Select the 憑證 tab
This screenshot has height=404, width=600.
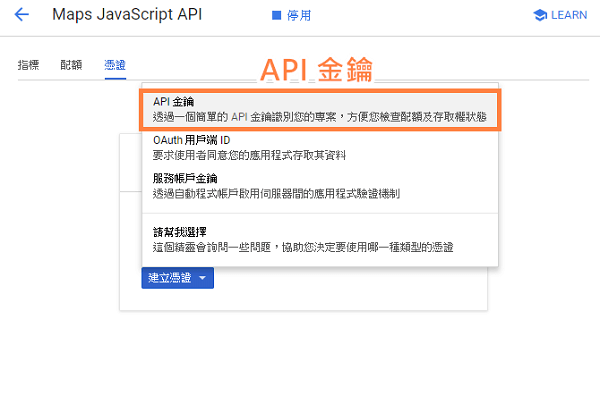pyautogui.click(x=115, y=65)
